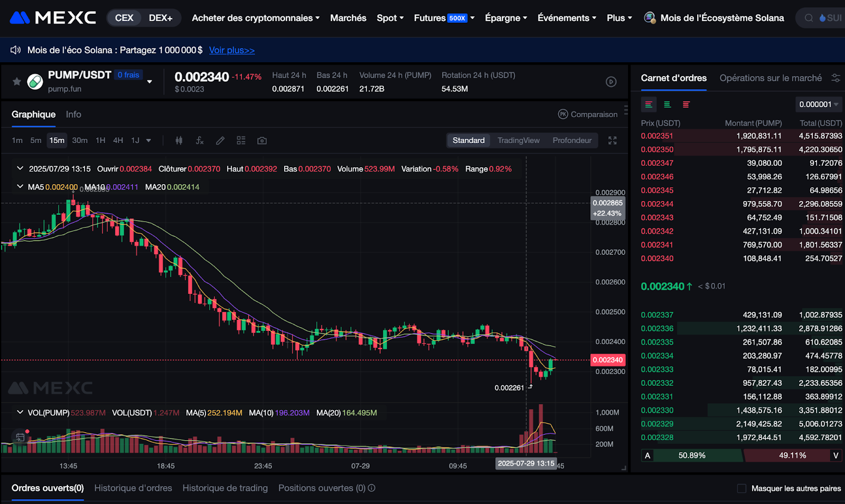
Task: Switch to Carnet d'ordres tab
Action: [673, 78]
